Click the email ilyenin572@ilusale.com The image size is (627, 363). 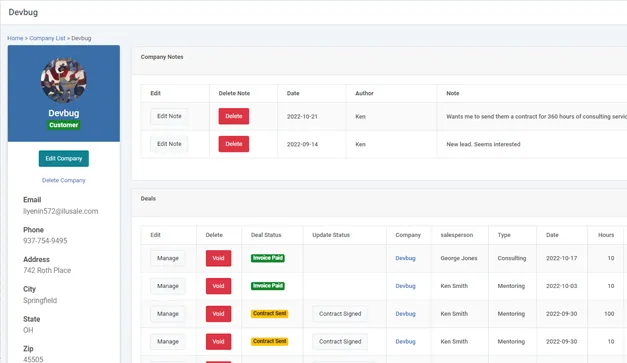pyautogui.click(x=60, y=211)
